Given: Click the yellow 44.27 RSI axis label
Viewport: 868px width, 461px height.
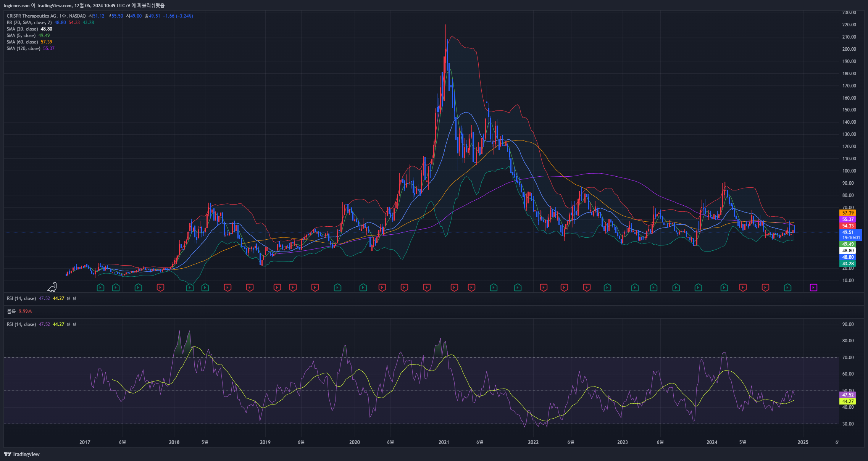Looking at the screenshot, I should 848,401.
